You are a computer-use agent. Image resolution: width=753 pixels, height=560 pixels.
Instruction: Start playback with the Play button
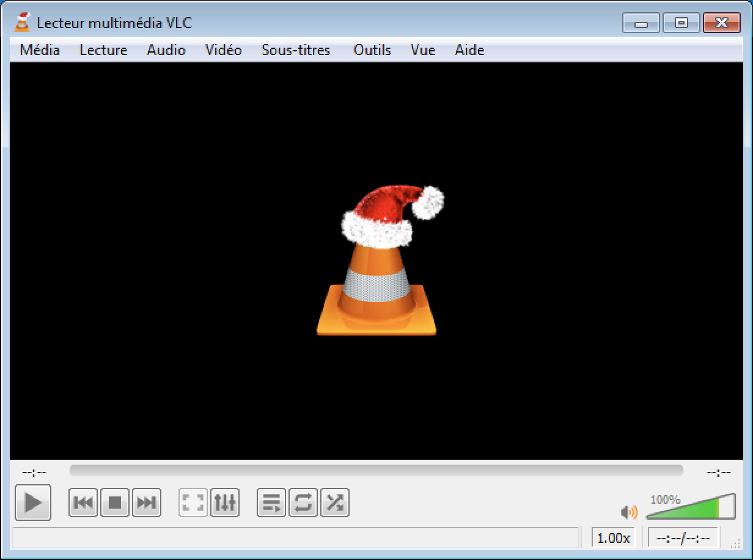[x=33, y=503]
